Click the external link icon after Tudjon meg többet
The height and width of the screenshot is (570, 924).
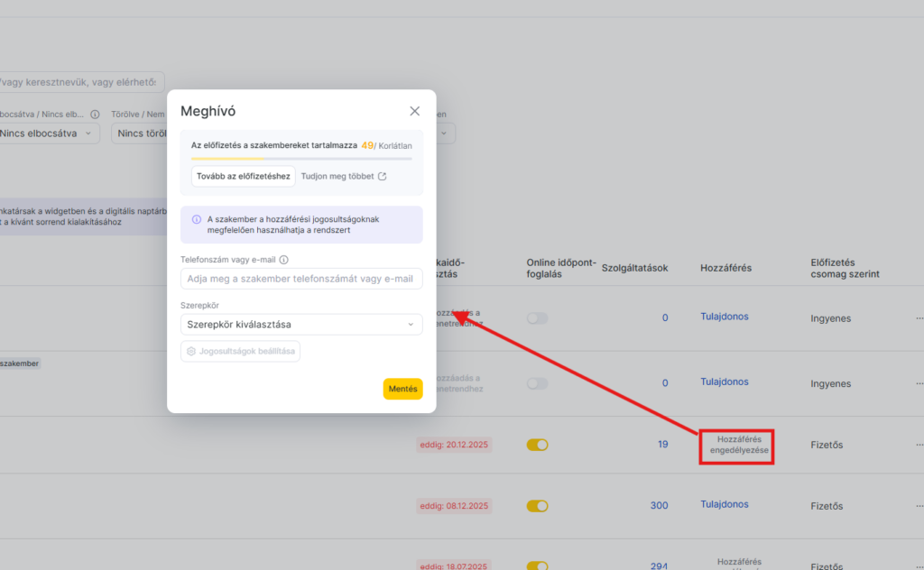pos(382,177)
